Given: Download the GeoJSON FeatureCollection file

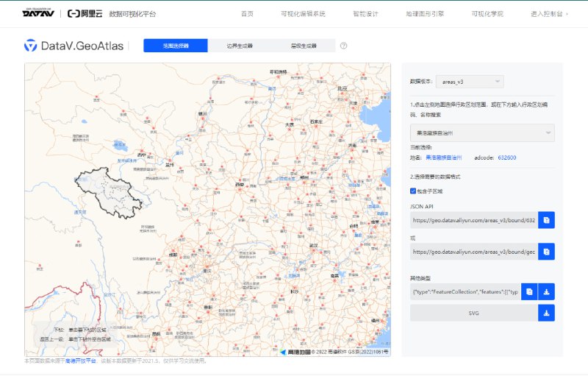Looking at the screenshot, I should (x=546, y=291).
